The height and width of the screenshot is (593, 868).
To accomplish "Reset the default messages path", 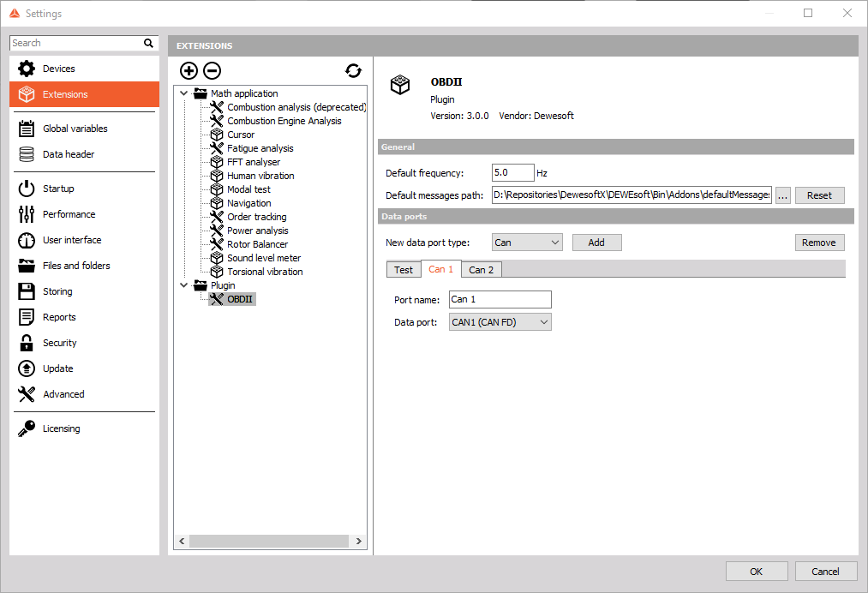I will click(819, 195).
